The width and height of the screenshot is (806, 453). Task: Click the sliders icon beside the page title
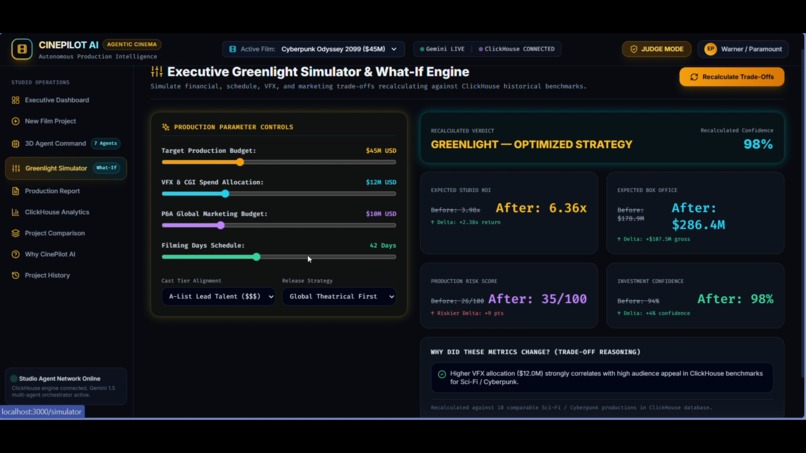pyautogui.click(x=157, y=72)
